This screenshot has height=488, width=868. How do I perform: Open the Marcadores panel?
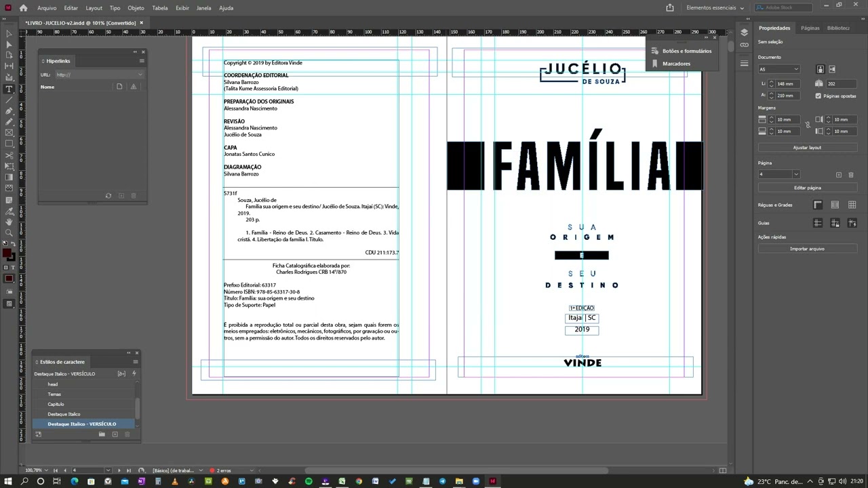tap(671, 64)
